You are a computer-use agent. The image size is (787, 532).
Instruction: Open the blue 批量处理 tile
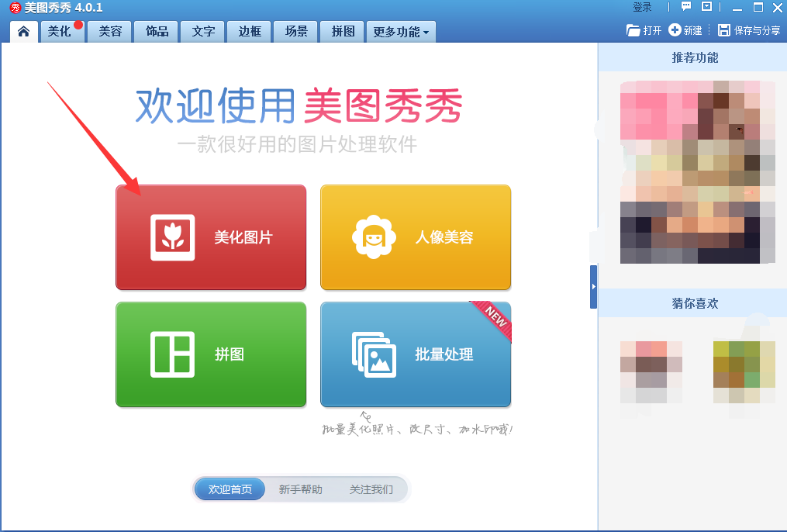416,354
